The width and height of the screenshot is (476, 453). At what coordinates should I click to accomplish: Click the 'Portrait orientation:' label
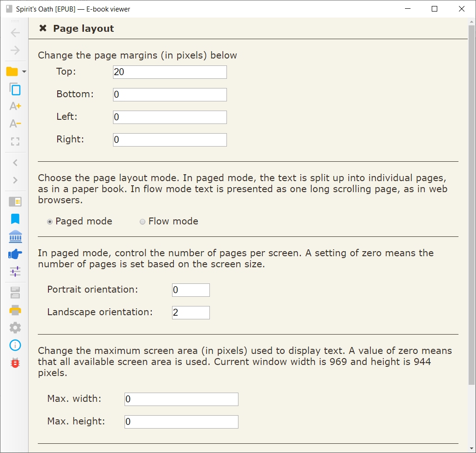point(93,289)
